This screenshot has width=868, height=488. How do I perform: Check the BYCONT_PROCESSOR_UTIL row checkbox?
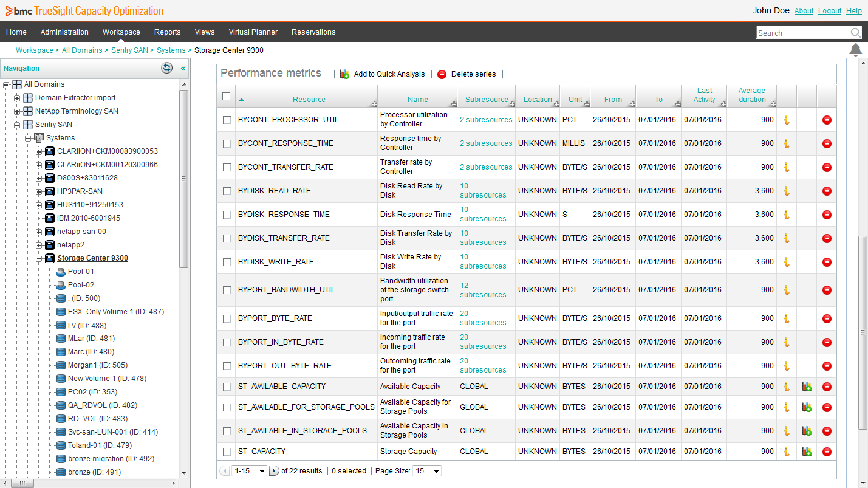(227, 120)
